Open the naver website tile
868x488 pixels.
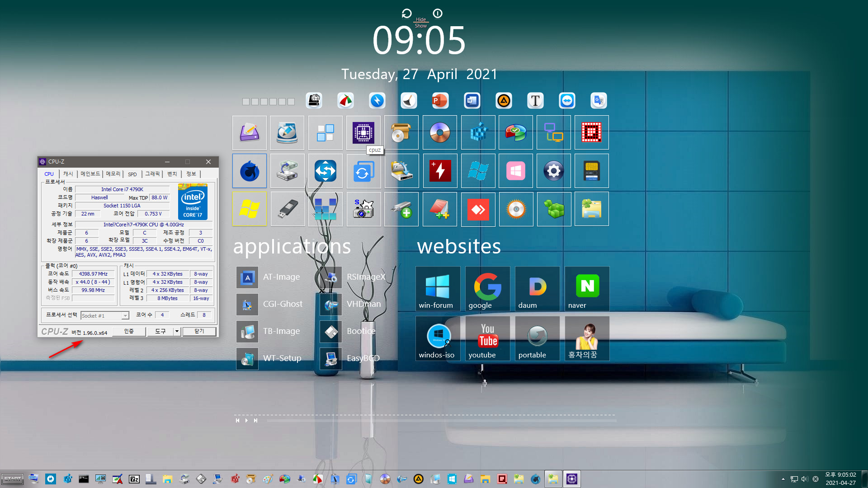pos(587,289)
